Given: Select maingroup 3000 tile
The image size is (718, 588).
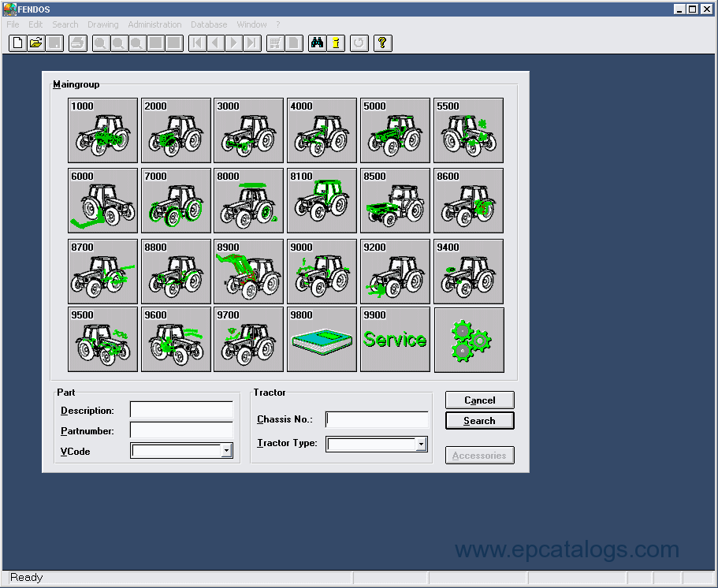Looking at the screenshot, I should coord(248,130).
